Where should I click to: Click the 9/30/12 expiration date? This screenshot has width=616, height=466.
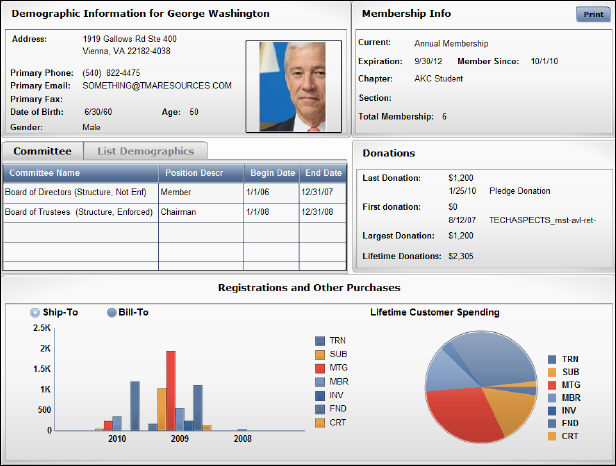pos(428,61)
